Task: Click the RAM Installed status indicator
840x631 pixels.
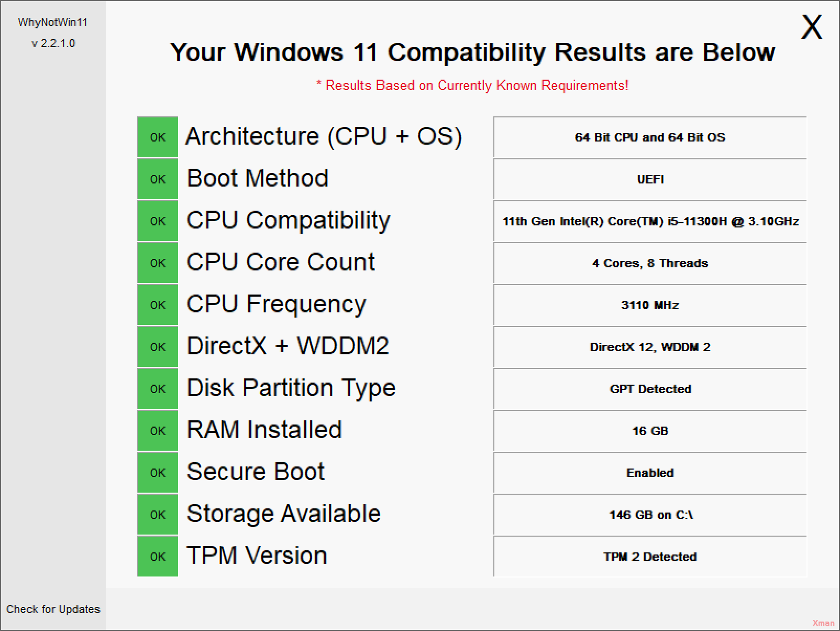Action: (157, 430)
